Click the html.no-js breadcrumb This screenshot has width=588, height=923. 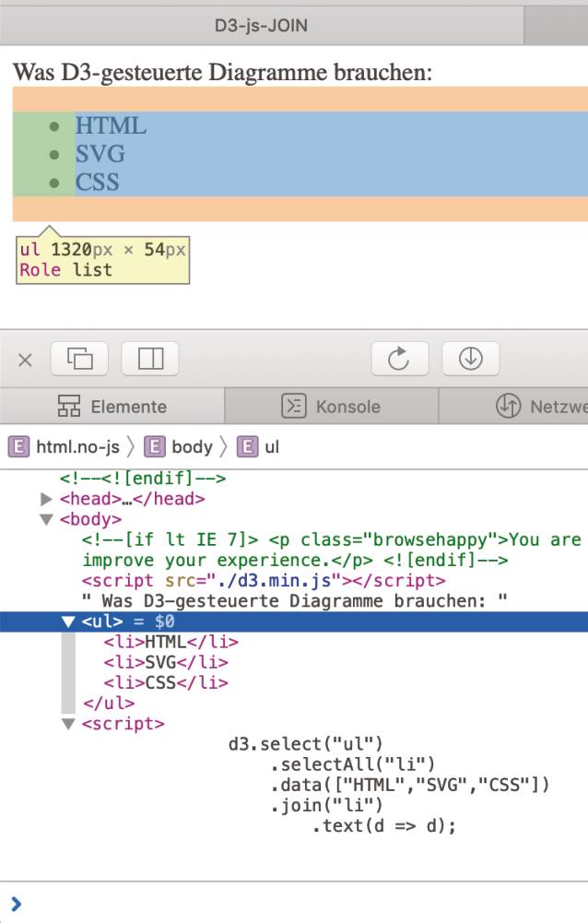[x=77, y=447]
